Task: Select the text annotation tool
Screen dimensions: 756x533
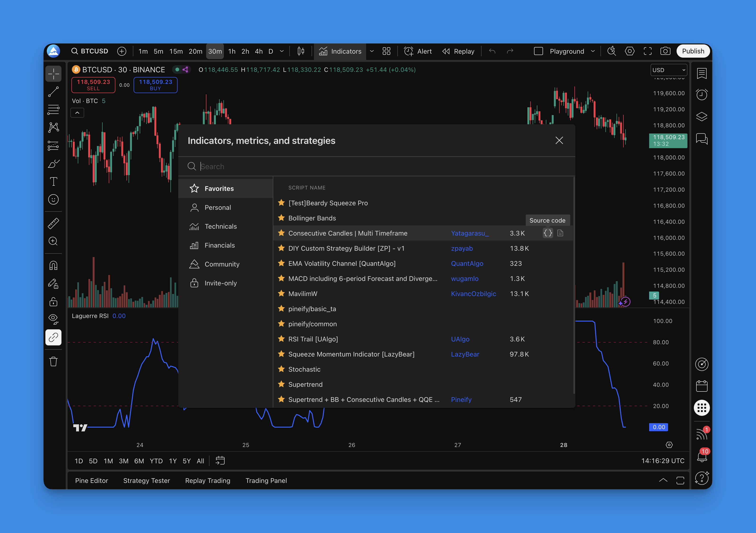Action: click(x=53, y=181)
